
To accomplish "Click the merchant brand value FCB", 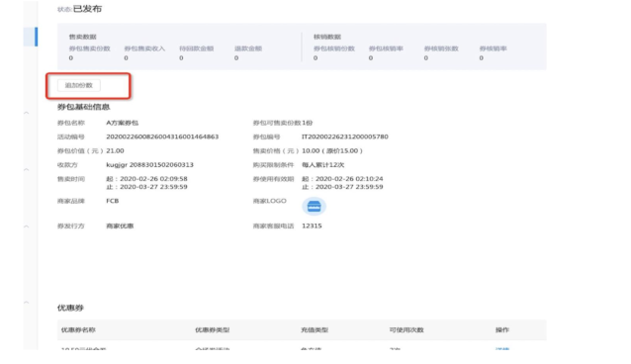I will coord(113,201).
